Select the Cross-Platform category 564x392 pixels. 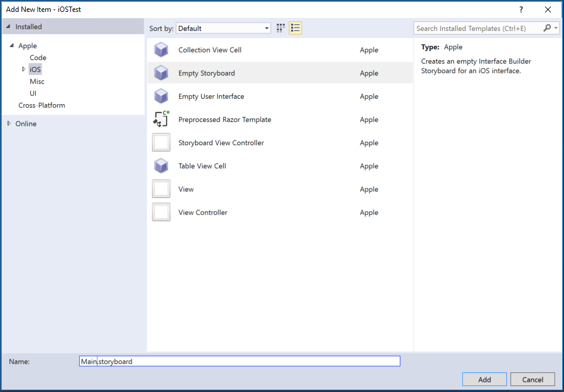point(42,105)
